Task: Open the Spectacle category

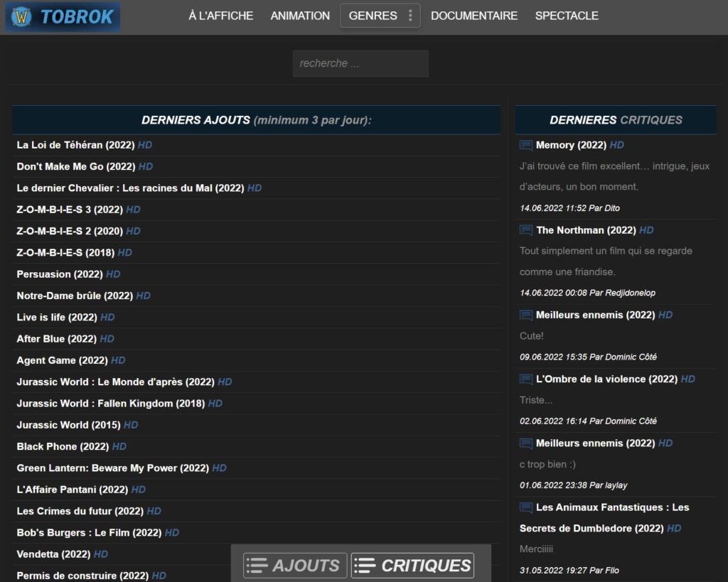Action: point(567,16)
